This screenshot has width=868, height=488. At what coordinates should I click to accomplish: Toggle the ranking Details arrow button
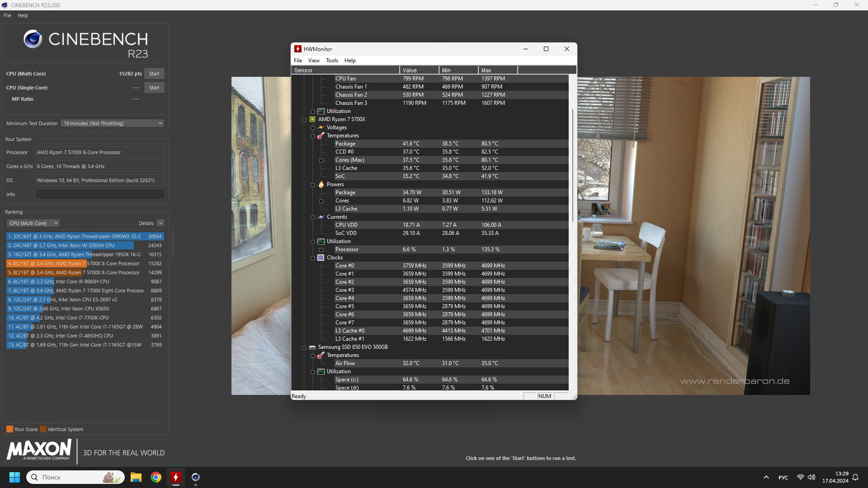point(160,223)
